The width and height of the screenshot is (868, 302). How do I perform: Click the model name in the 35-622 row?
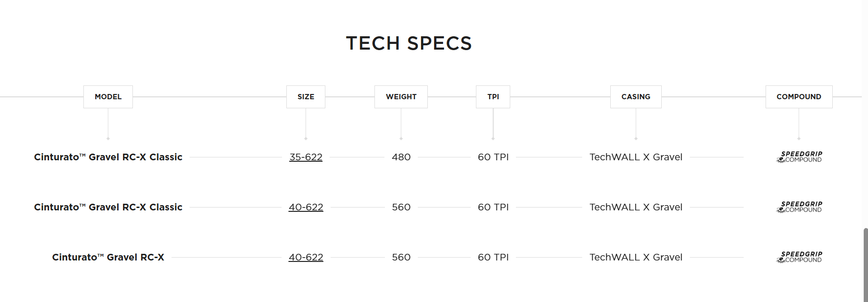coord(108,157)
